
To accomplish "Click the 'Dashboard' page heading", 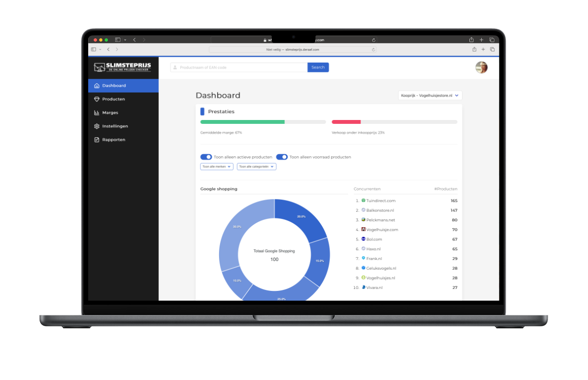I will coord(218,95).
